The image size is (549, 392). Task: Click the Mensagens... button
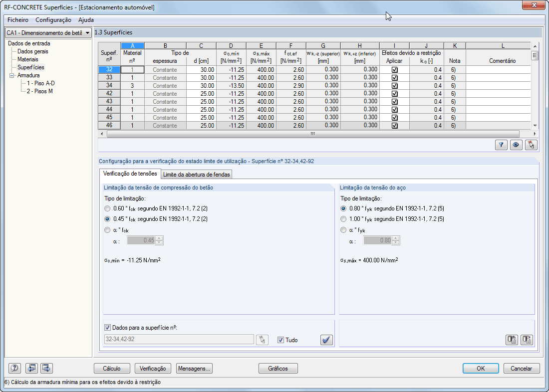pos(194,368)
